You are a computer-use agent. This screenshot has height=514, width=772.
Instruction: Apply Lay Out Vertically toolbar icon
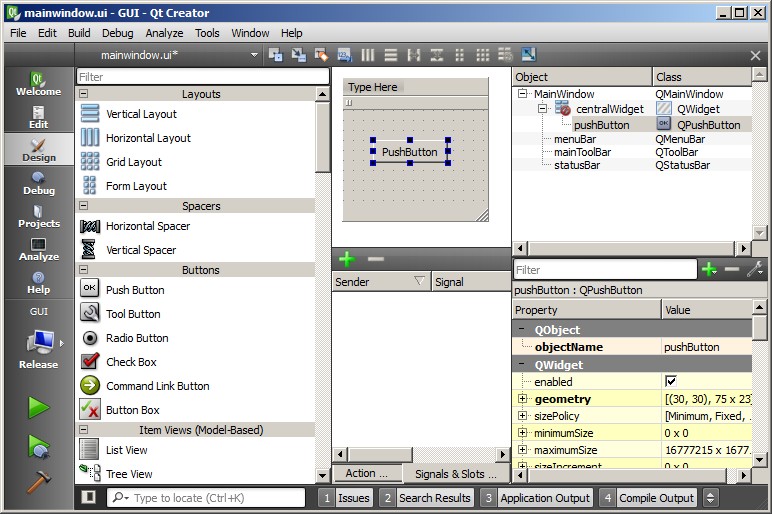[390, 55]
